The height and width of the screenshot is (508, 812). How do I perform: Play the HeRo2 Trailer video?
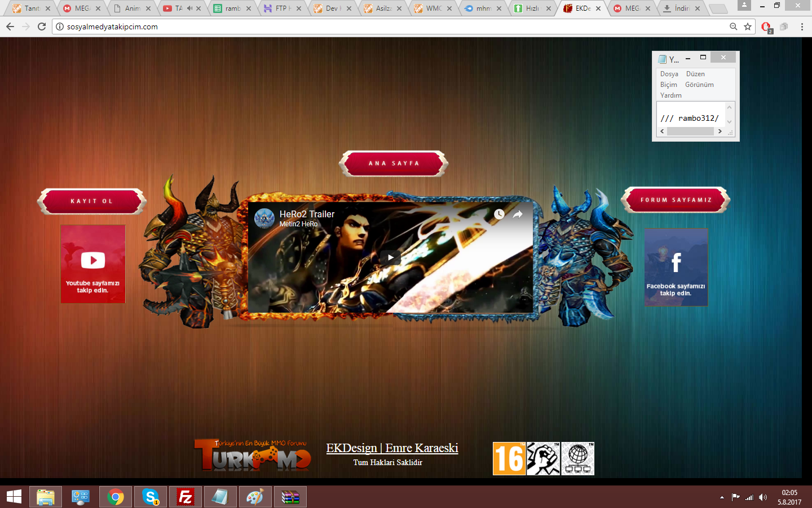point(390,257)
